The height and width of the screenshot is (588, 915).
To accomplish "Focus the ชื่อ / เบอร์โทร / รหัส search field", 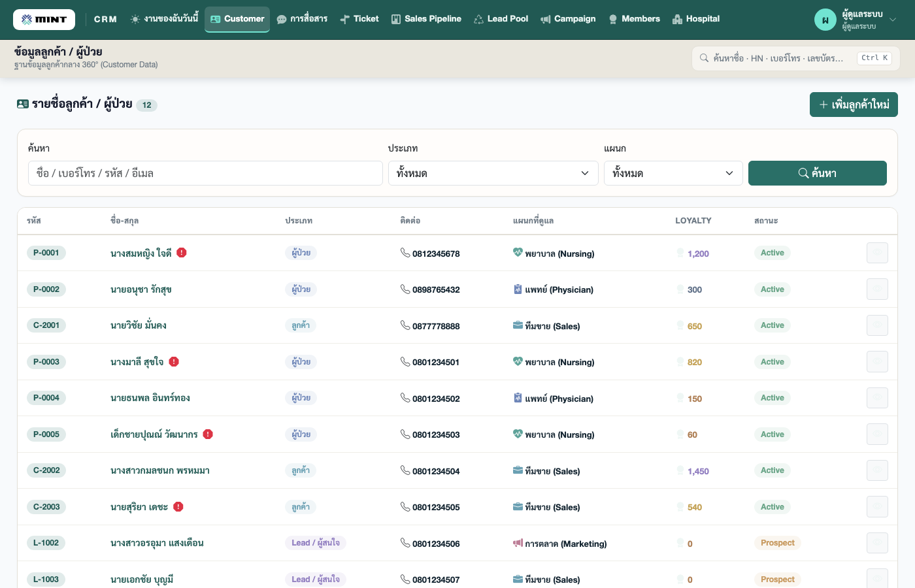I will [x=205, y=173].
